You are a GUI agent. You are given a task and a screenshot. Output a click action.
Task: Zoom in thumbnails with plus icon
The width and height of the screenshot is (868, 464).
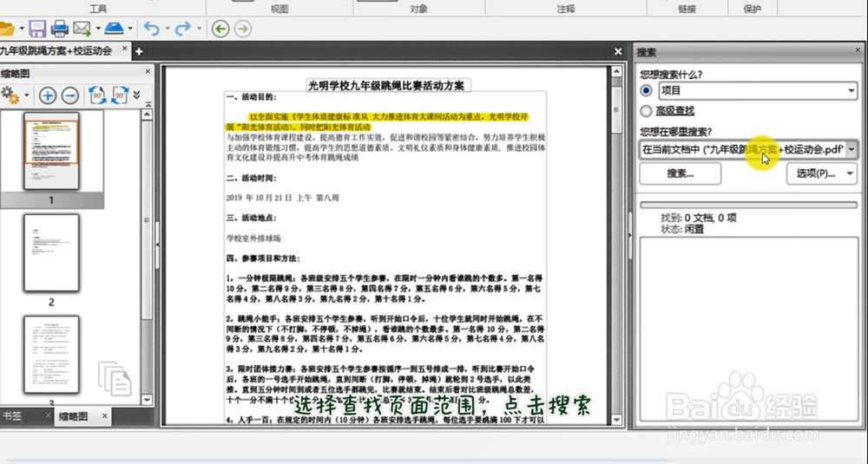48,95
